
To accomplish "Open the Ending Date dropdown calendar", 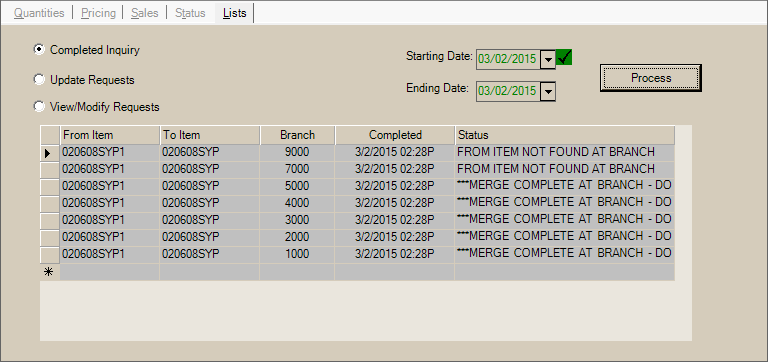I will [548, 91].
